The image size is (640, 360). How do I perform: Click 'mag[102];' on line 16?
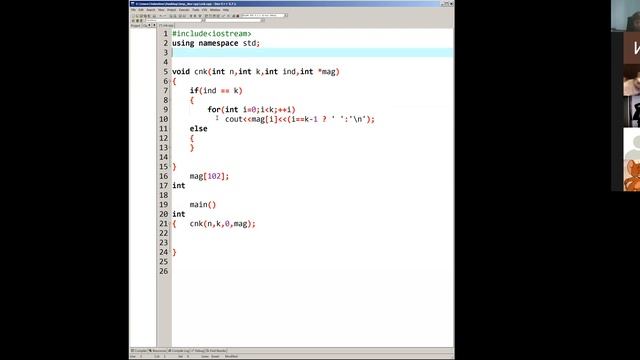coord(209,176)
